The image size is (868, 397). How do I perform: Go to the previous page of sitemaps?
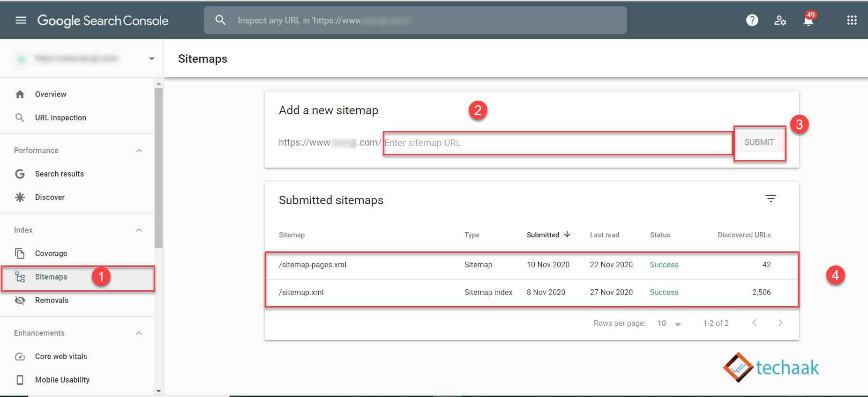point(755,323)
